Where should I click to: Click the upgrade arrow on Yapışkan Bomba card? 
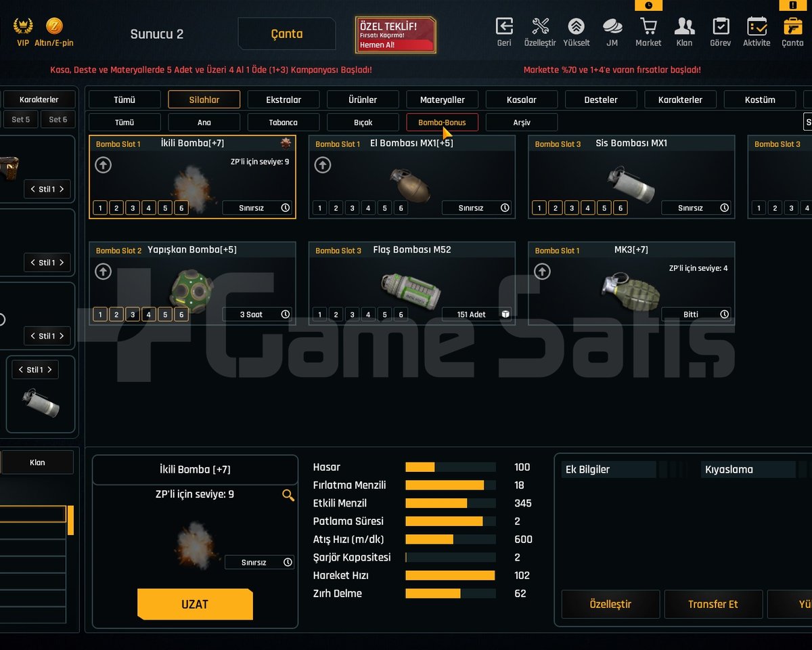103,272
